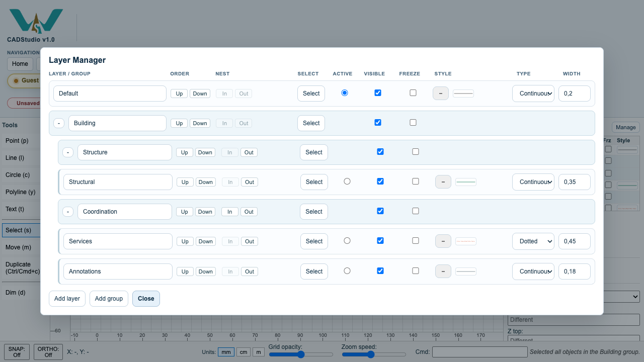Choose the Line tool in Tools panel
Viewport: 644px width, 362px height.
click(21, 158)
